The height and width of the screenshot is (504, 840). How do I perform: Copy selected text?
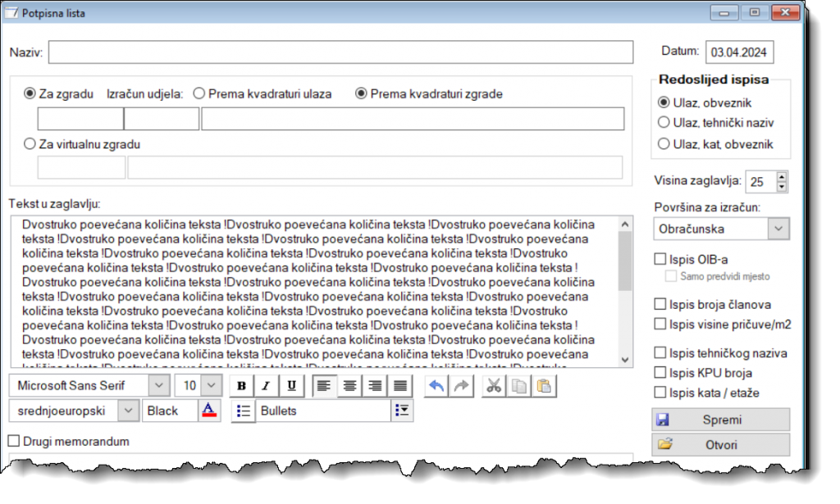519,386
